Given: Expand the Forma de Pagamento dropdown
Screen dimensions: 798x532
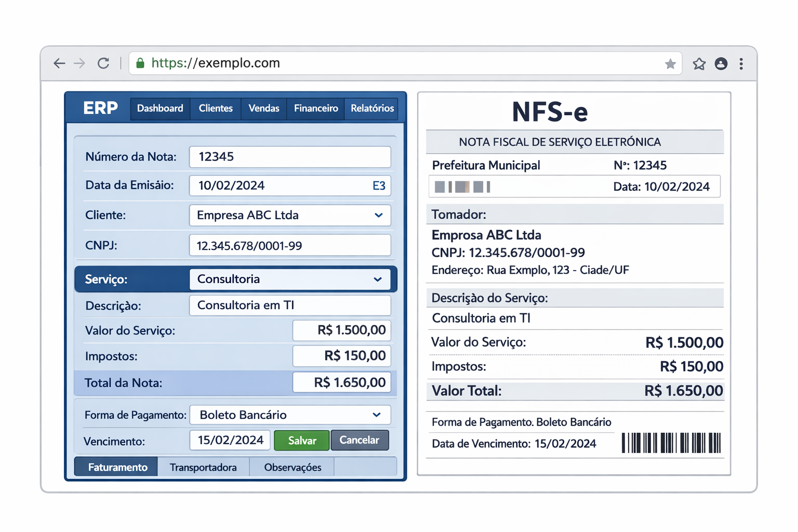Looking at the screenshot, I should tap(290, 415).
